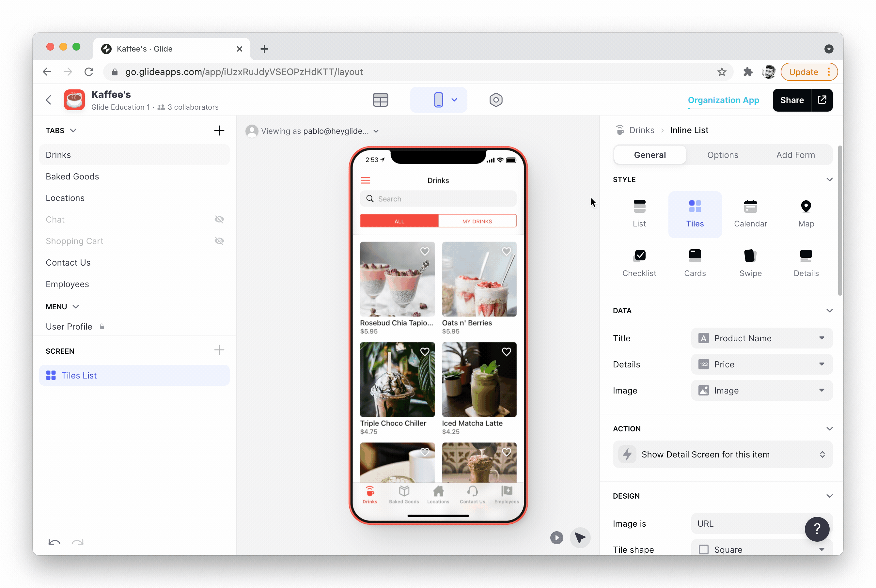The width and height of the screenshot is (876, 588).
Task: Show the hidden Chat tab
Action: click(219, 219)
